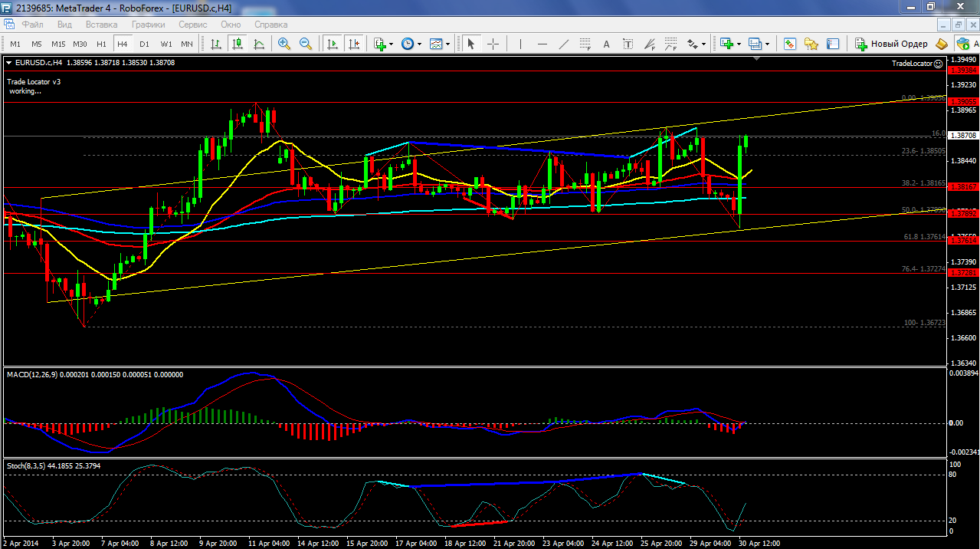The height and width of the screenshot is (549, 980).
Task: Open the Indicators list icon
Action: point(380,44)
